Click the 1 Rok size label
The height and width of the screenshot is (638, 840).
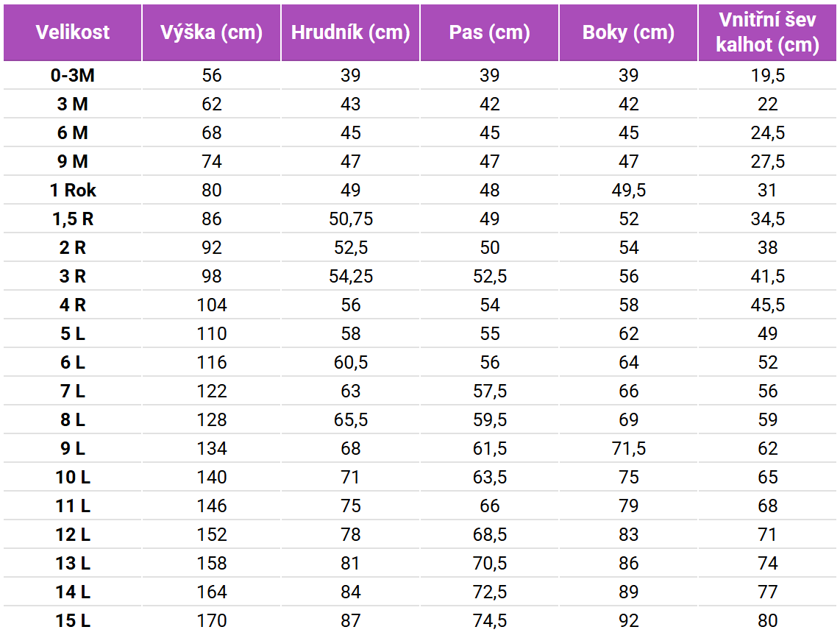73,190
